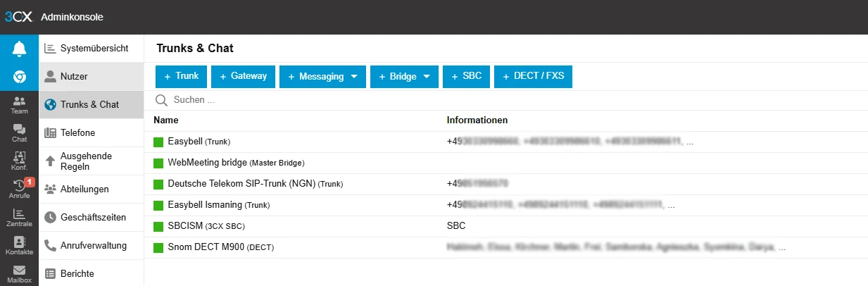Open Anrufe call history icon

tap(19, 190)
